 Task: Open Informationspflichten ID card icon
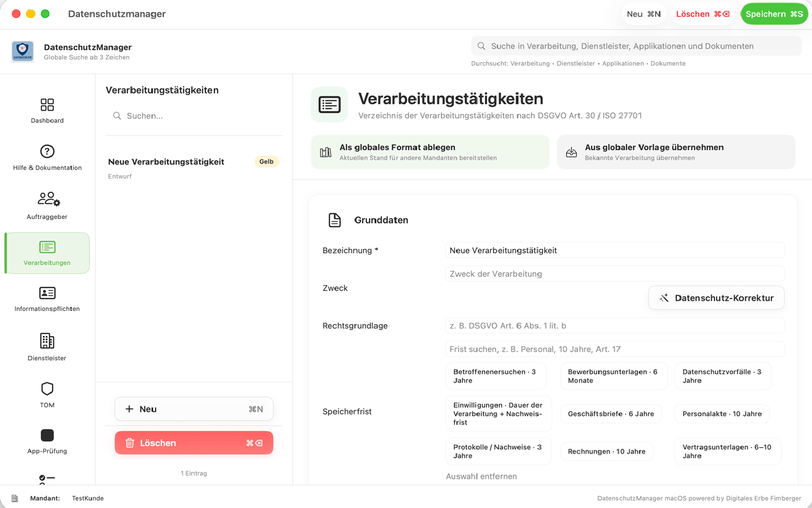coord(47,293)
